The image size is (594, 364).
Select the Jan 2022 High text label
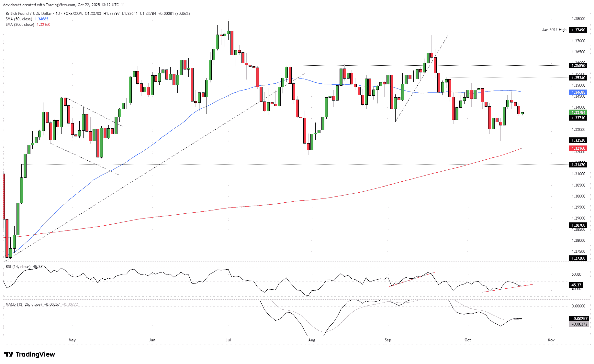click(x=554, y=30)
